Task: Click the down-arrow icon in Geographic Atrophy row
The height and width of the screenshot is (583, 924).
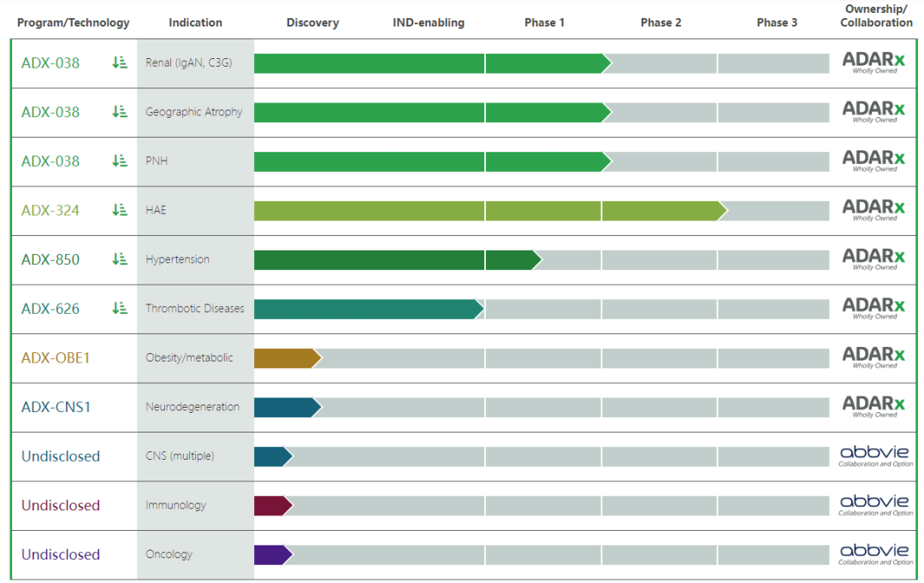Action: pos(120,112)
